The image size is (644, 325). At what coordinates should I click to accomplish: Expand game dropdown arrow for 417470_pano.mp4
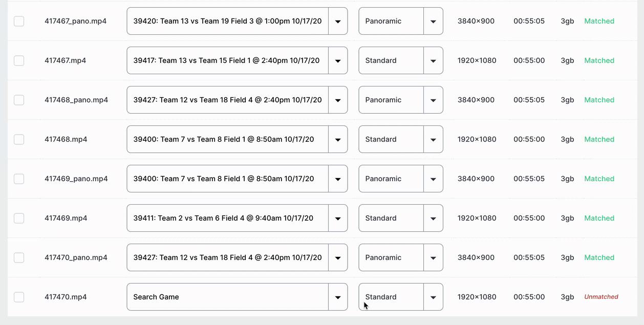(x=338, y=257)
